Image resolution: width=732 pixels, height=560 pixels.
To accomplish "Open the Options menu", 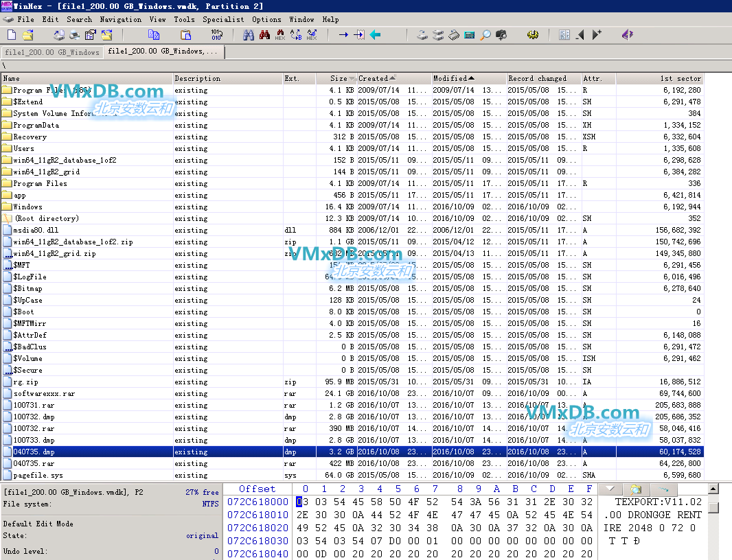I will [x=266, y=20].
